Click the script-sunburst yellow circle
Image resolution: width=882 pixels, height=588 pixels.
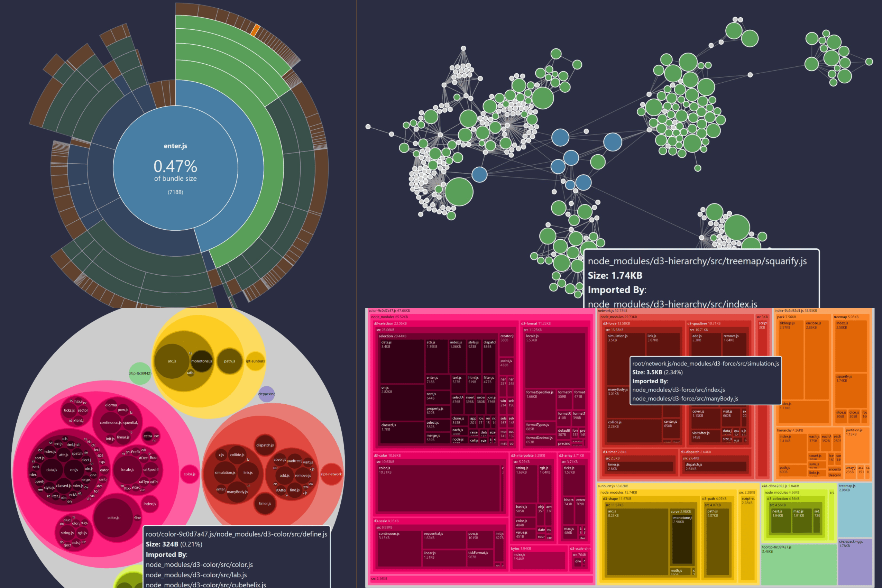coord(255,361)
